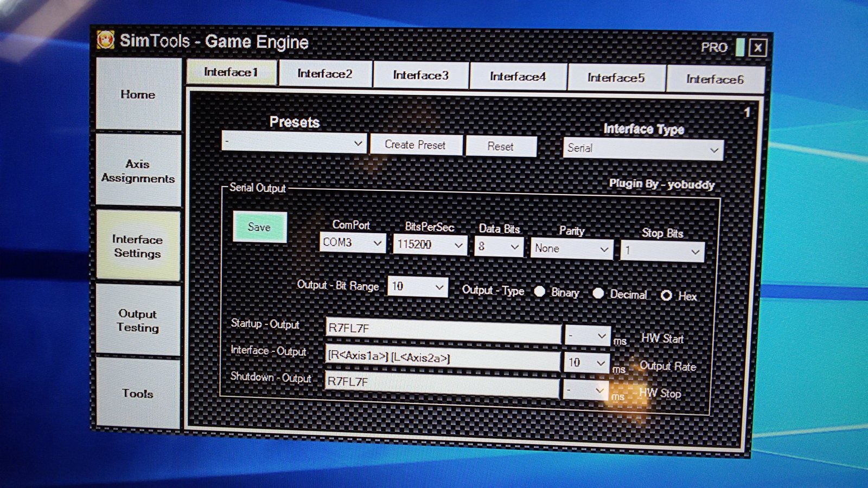Close the SimTools Game Engine window
868x488 pixels.
[x=758, y=48]
